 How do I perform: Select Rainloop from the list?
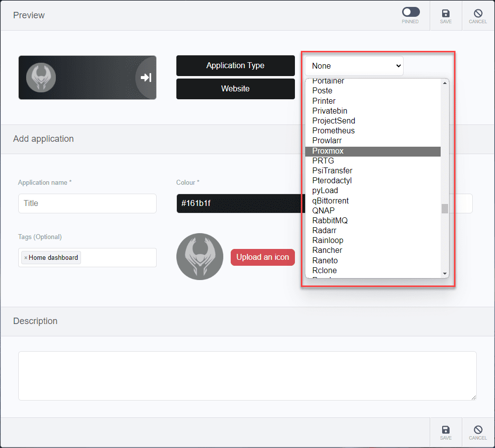click(x=373, y=240)
